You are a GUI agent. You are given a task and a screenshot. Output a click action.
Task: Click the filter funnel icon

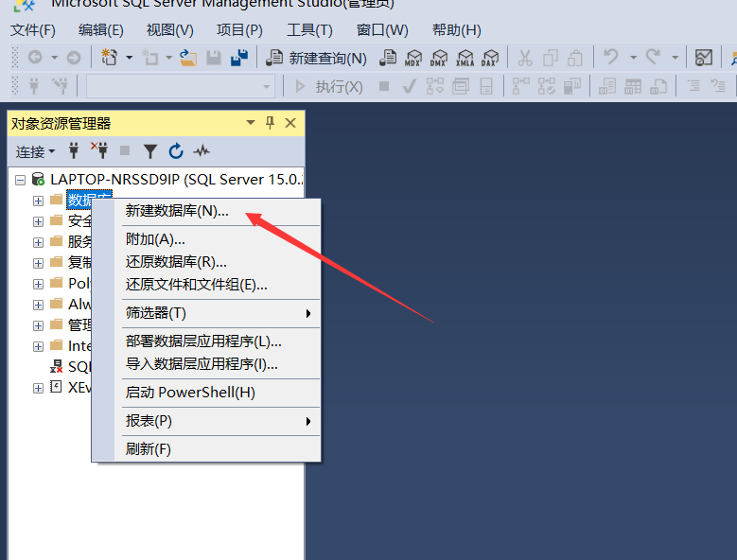[x=150, y=151]
